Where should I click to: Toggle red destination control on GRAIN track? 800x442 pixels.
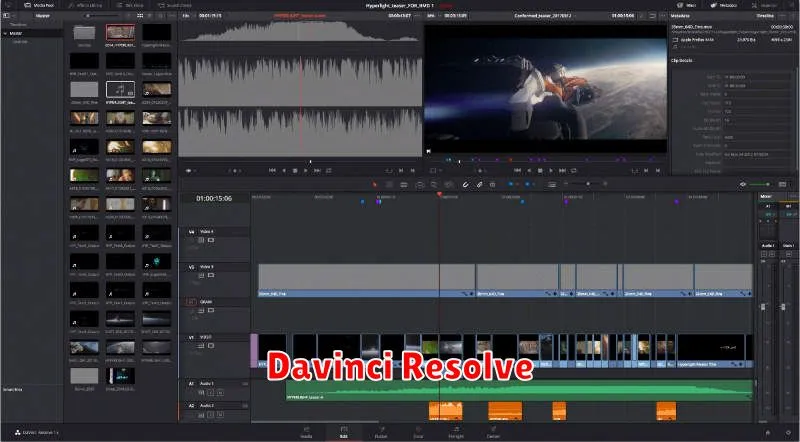click(x=191, y=302)
